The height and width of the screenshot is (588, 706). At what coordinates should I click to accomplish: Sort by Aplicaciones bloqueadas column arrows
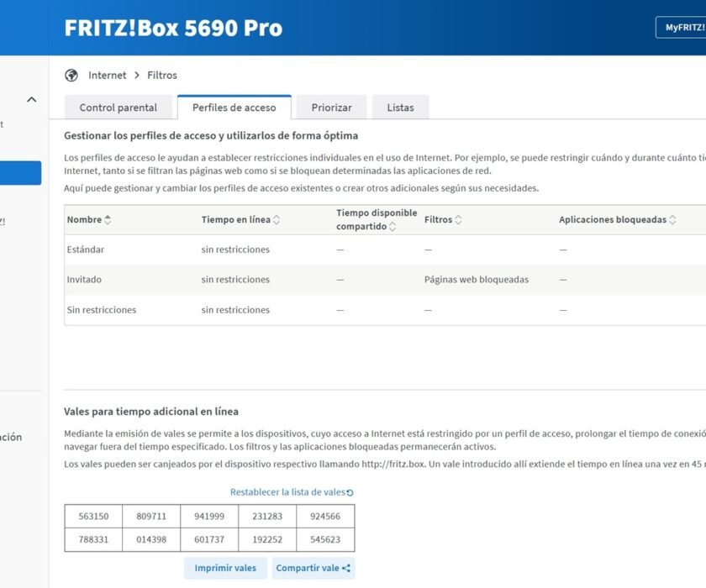coord(673,220)
